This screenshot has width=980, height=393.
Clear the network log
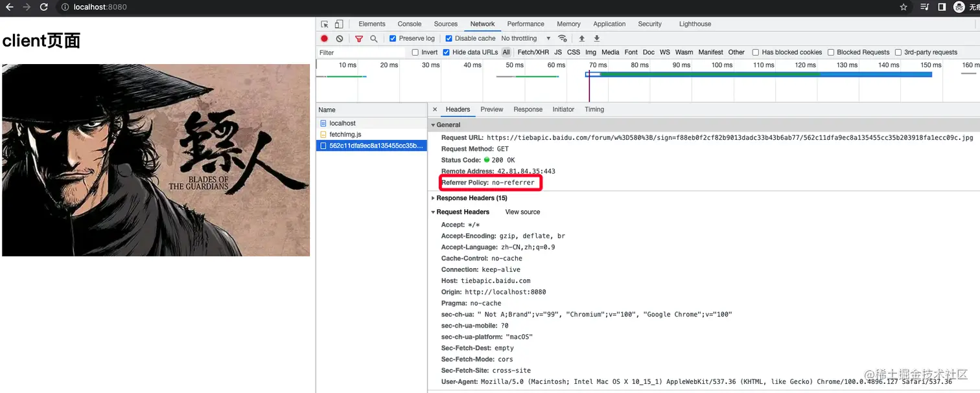[340, 38]
